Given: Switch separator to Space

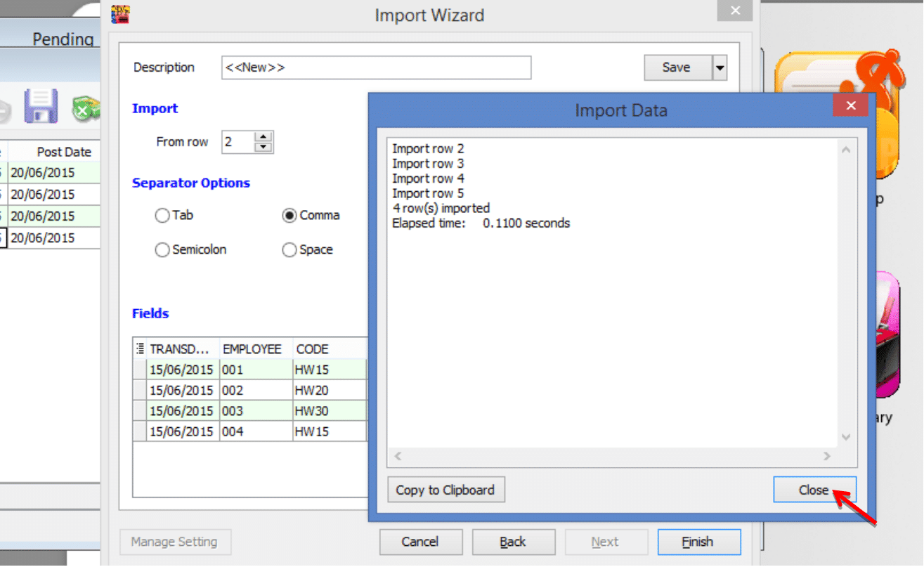Looking at the screenshot, I should click(289, 249).
